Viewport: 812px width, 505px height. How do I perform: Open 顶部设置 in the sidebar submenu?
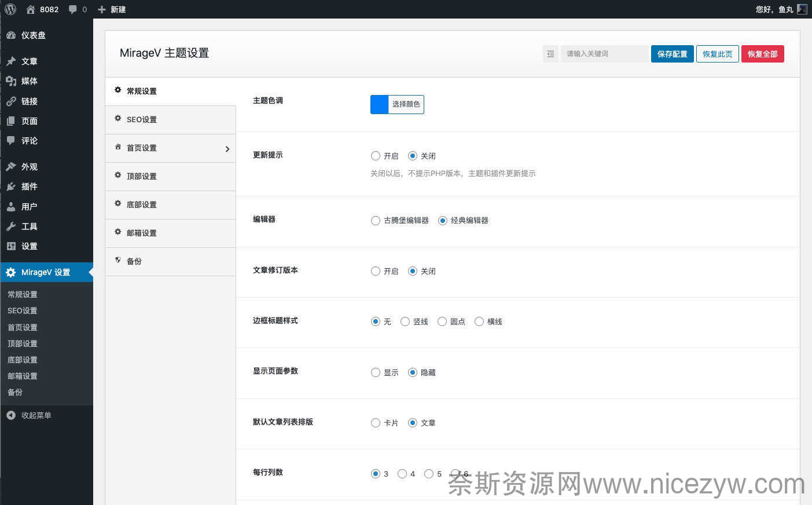[x=23, y=343]
